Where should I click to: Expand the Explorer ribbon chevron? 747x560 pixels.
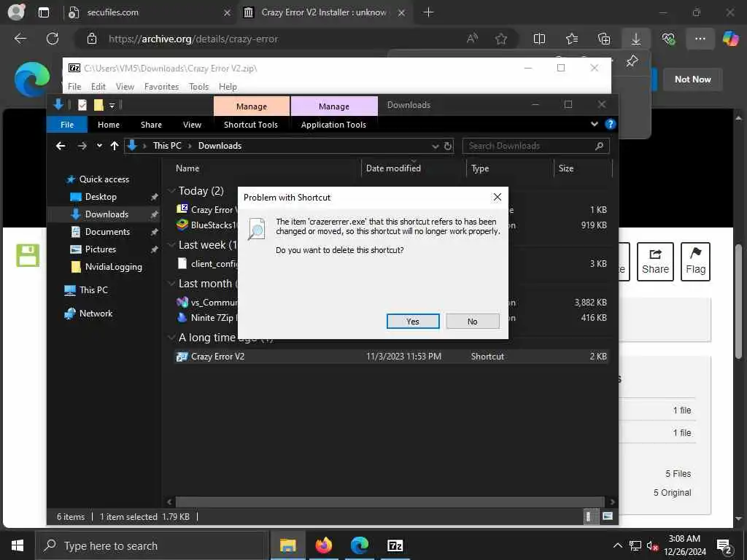(x=594, y=124)
